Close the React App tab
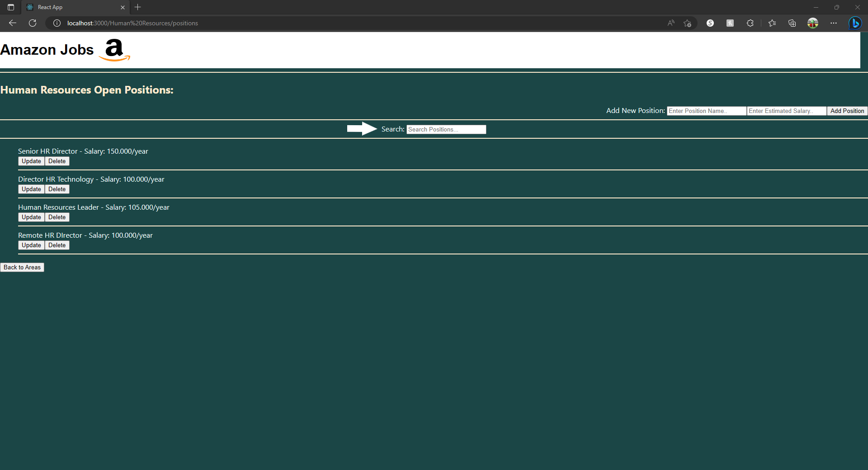 click(123, 7)
